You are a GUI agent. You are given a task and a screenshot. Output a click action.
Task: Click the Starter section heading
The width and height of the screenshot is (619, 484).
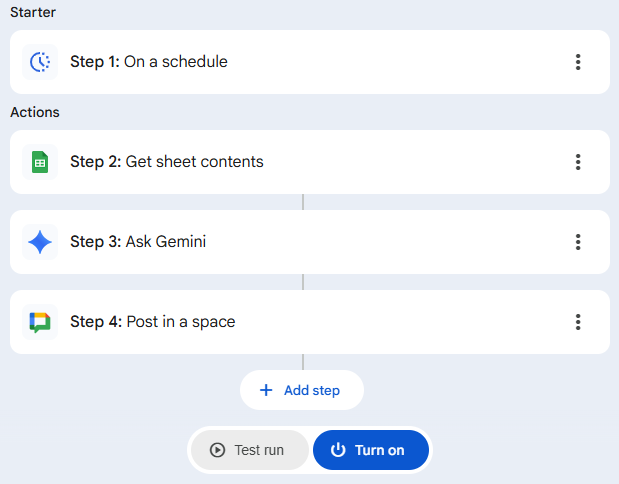[x=33, y=12]
